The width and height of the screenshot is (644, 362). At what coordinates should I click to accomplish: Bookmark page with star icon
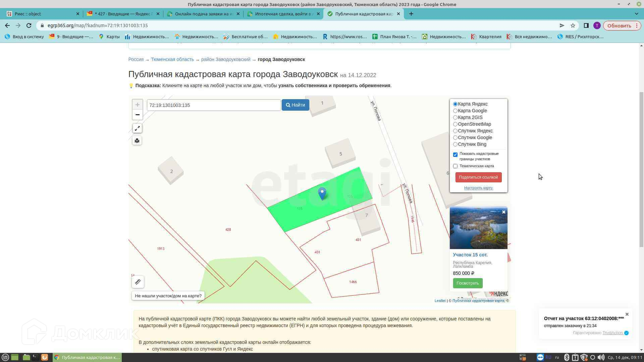pos(573,25)
